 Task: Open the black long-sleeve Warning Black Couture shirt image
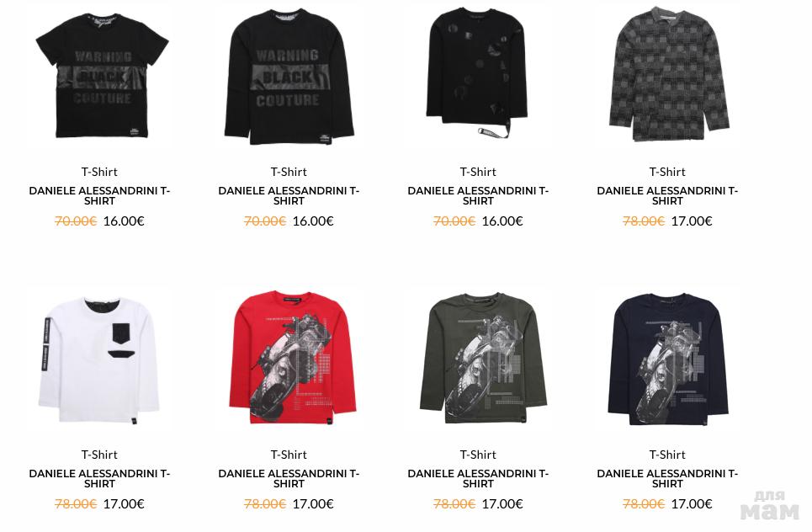point(289,76)
